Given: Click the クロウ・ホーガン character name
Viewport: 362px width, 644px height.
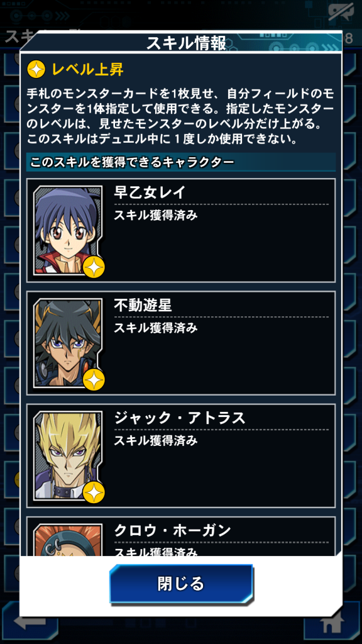Looking at the screenshot, I should [x=172, y=530].
